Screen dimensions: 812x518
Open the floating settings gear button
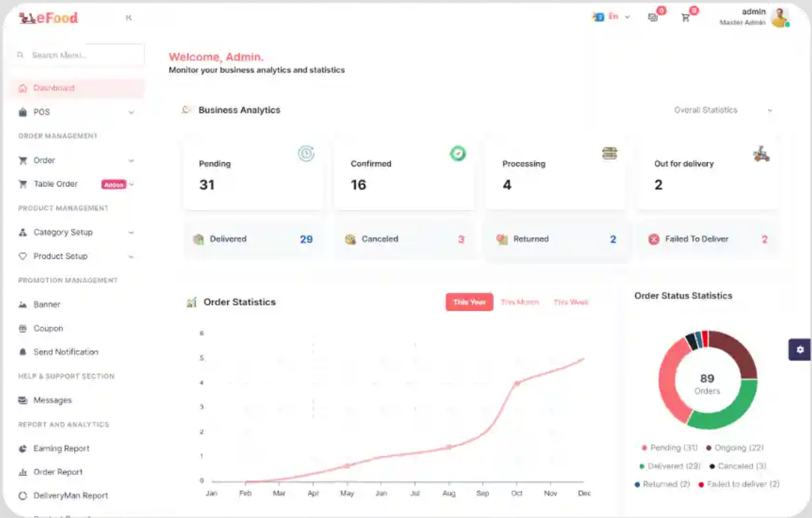click(x=799, y=350)
